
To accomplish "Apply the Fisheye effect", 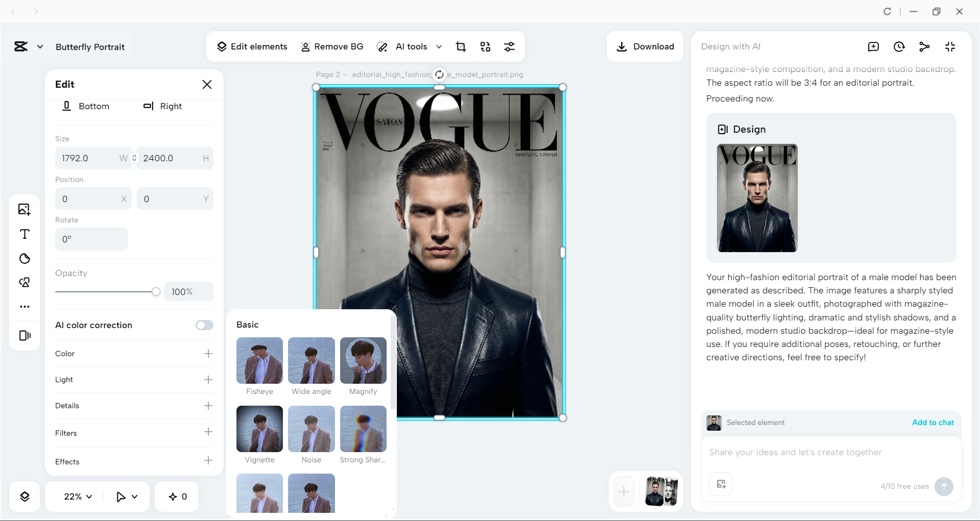I will click(x=259, y=361).
